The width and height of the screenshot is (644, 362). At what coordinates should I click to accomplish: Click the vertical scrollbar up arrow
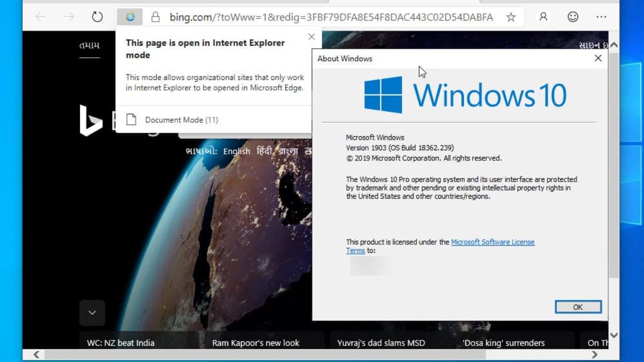pos(614,45)
